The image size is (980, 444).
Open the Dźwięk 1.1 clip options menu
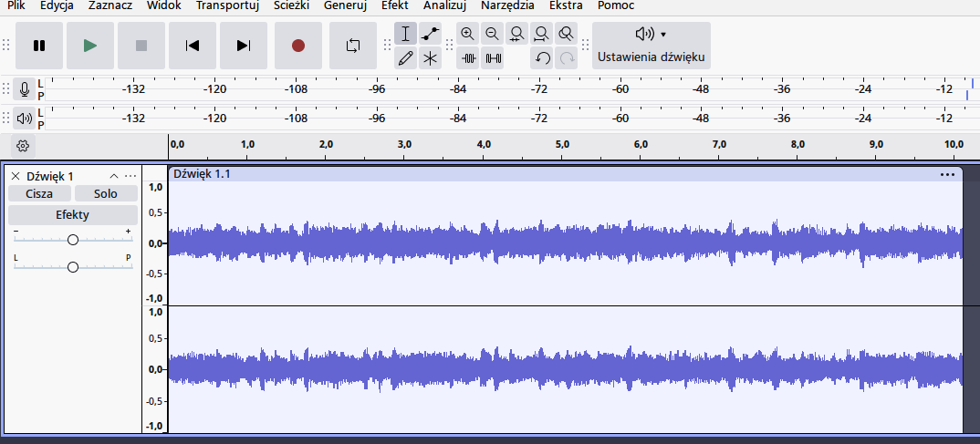(x=947, y=174)
